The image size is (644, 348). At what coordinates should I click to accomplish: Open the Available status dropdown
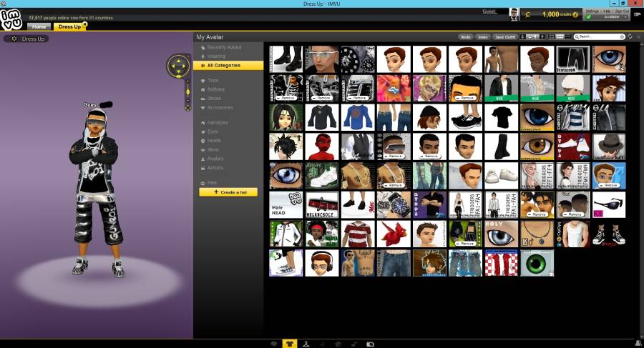(611, 17)
